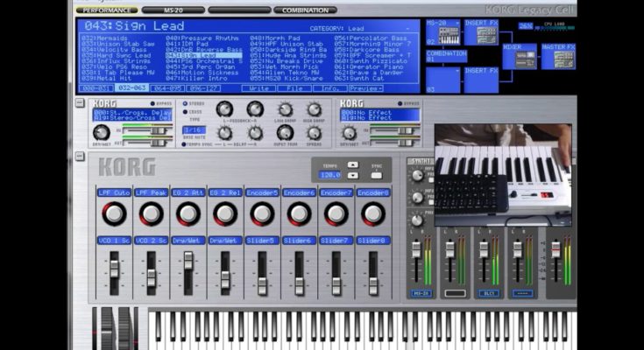
Task: Turn the LPF Cuto encoder knob
Action: 114,213
